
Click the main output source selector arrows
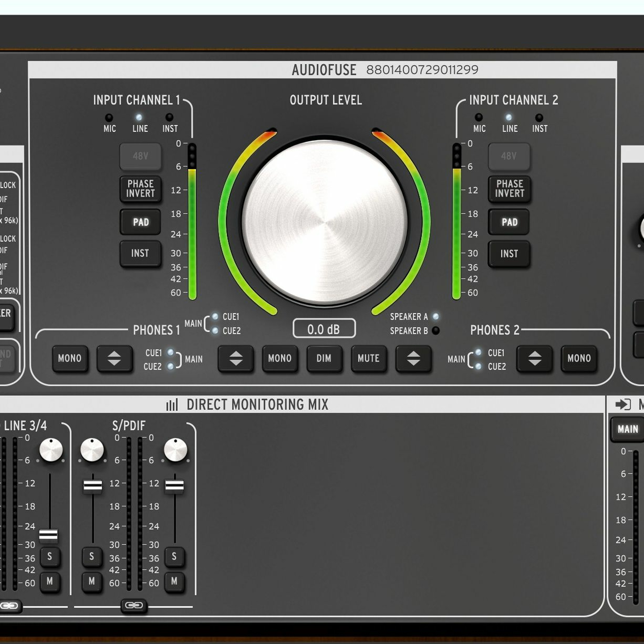tap(236, 358)
